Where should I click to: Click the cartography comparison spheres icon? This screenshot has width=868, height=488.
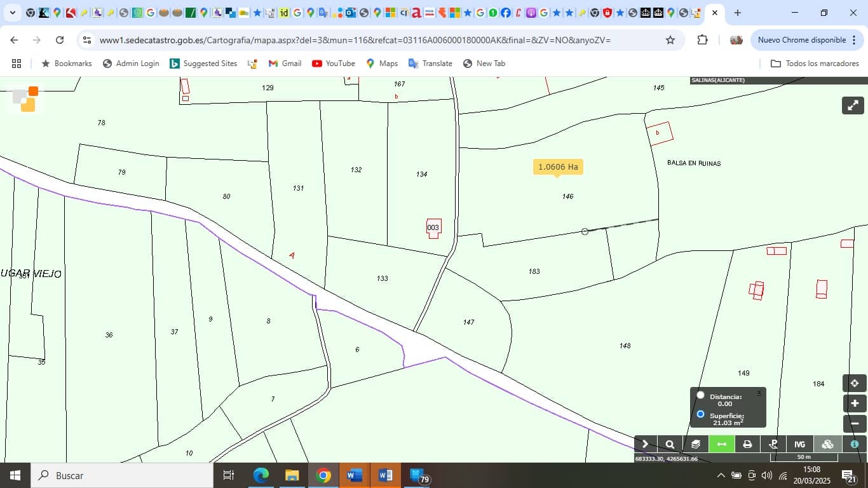[827, 444]
